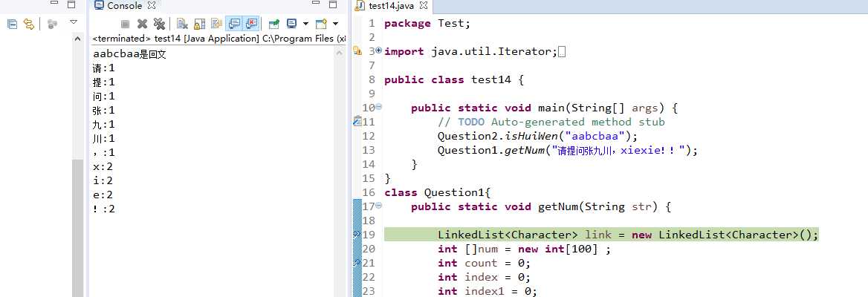The height and width of the screenshot is (297, 868).
Task: Collapse the getNum method at line 17
Action: 379,205
